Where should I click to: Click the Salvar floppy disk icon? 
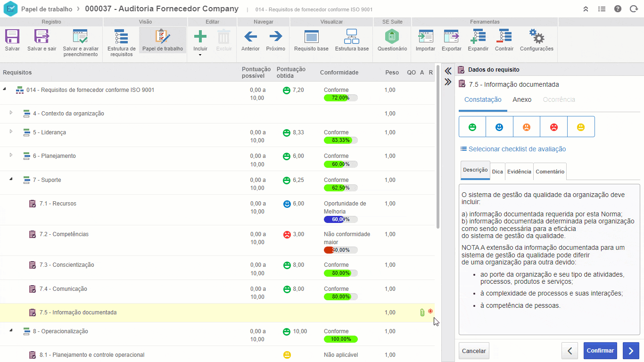(x=12, y=36)
